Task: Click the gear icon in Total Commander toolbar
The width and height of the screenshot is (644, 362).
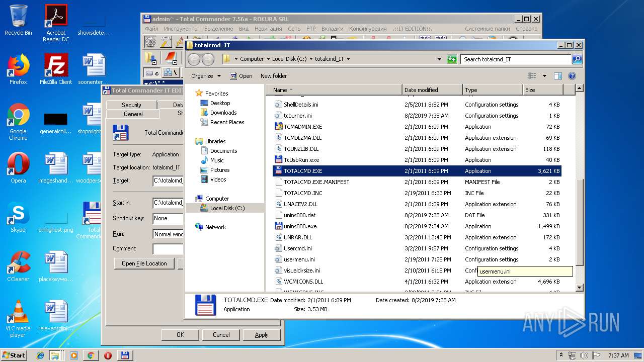Action: point(150,42)
